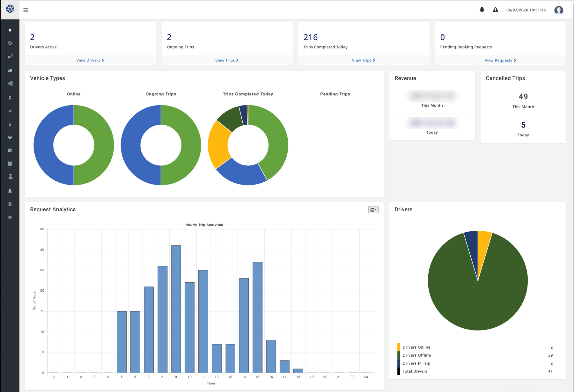This screenshot has height=392, width=574.
Task: Click yellow segment of Trips Completed Today donut
Action: 218,145
